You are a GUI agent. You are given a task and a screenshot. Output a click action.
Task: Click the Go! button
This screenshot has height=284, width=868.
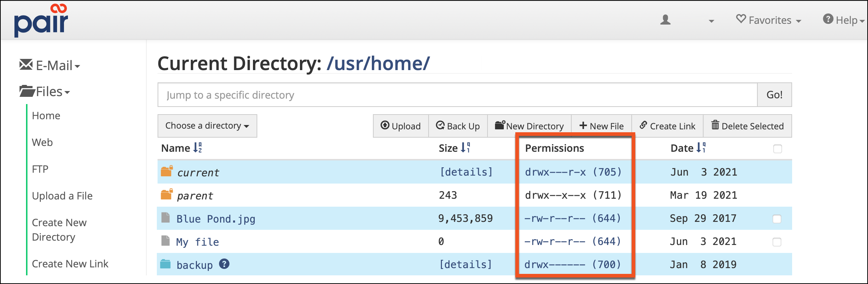(x=774, y=95)
